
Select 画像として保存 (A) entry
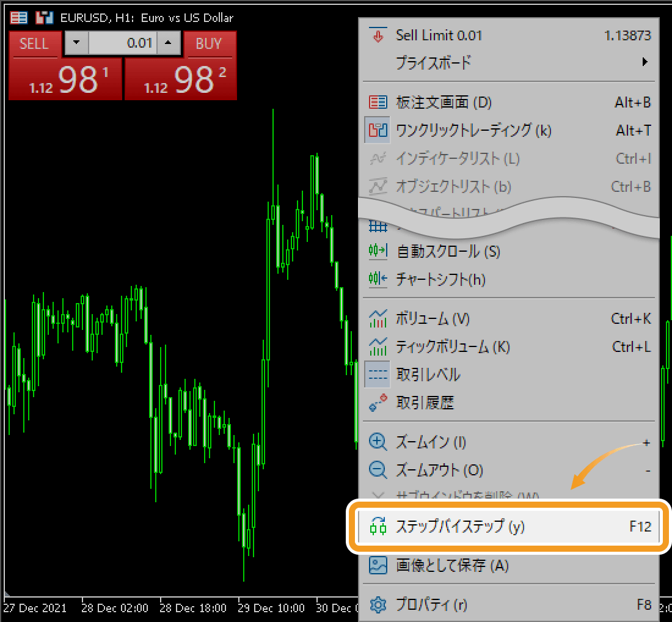(x=509, y=566)
